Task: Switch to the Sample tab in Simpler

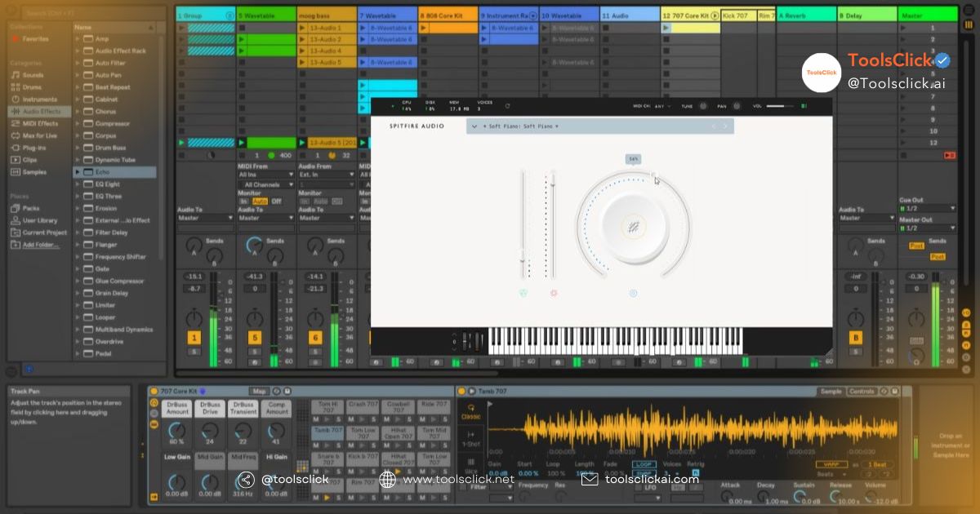Action: [832, 391]
